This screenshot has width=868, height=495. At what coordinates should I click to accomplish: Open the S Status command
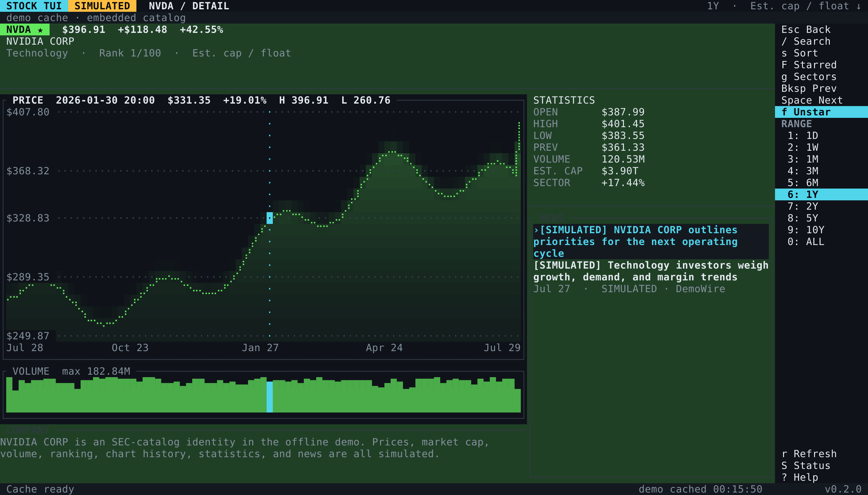click(x=806, y=466)
